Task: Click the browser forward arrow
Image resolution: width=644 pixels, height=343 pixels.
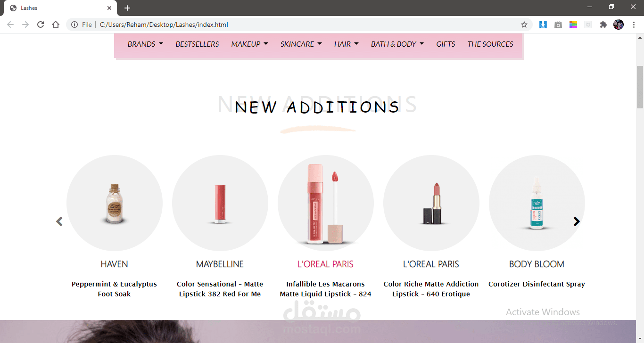Action: pyautogui.click(x=25, y=24)
